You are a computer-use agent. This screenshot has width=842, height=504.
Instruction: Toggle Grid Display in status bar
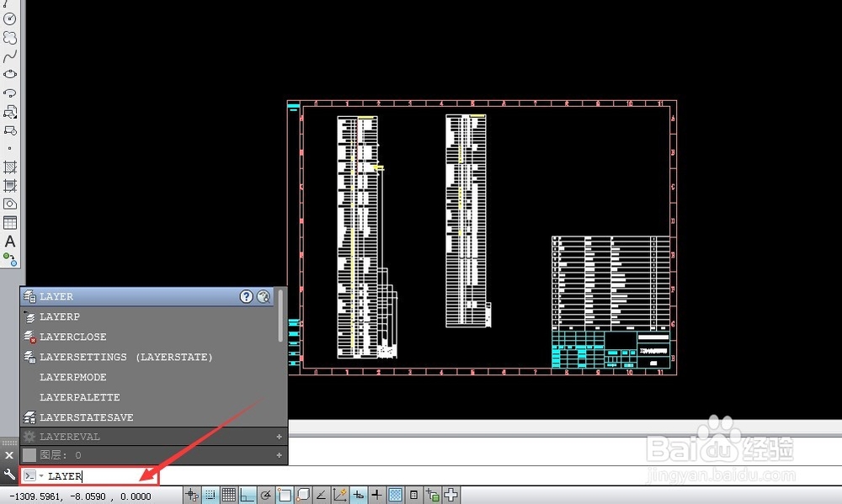(229, 495)
